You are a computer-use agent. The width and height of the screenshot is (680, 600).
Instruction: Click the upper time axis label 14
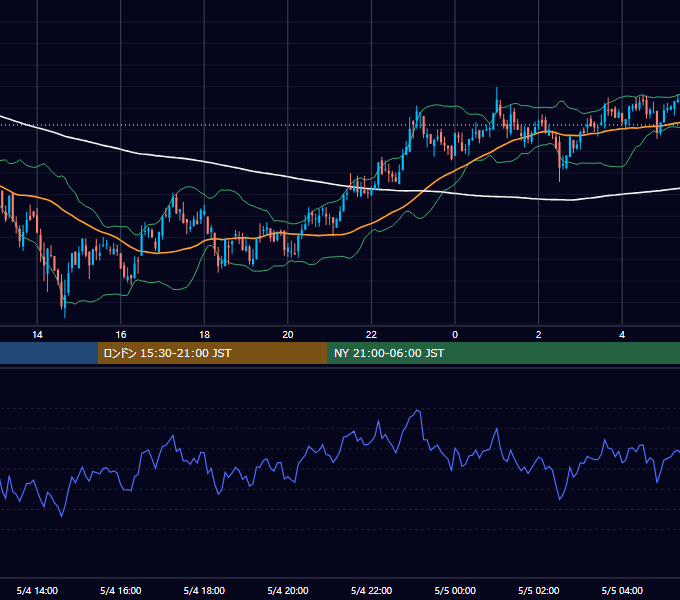(37, 335)
